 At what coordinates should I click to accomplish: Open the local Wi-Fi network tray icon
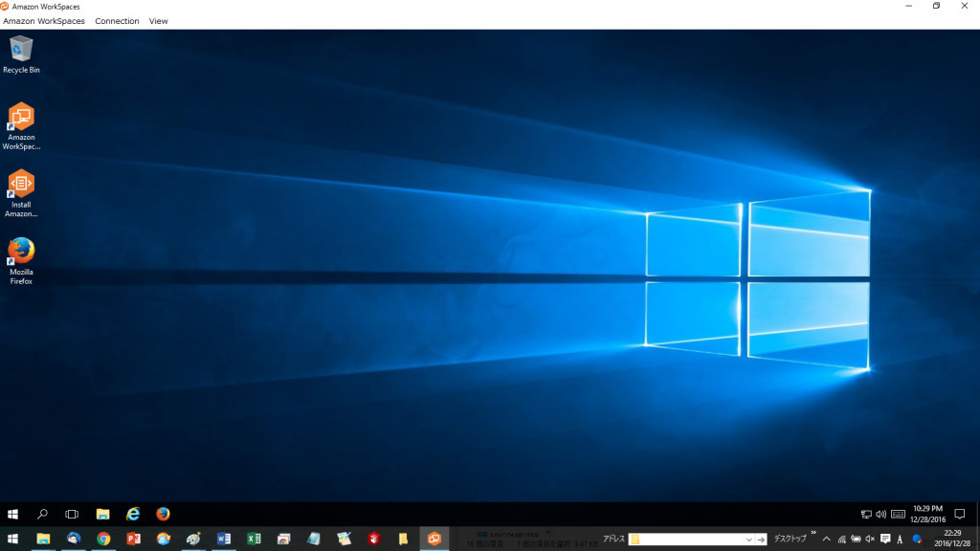841,540
